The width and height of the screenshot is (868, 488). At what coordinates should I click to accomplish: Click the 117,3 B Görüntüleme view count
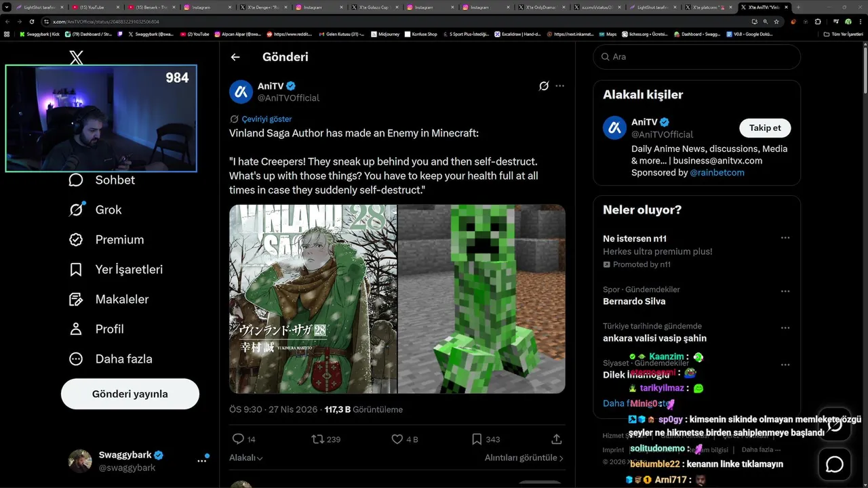click(x=363, y=409)
